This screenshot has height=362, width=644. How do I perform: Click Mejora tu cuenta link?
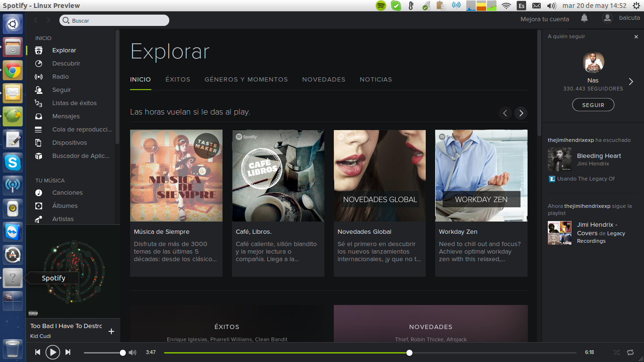pos(545,19)
